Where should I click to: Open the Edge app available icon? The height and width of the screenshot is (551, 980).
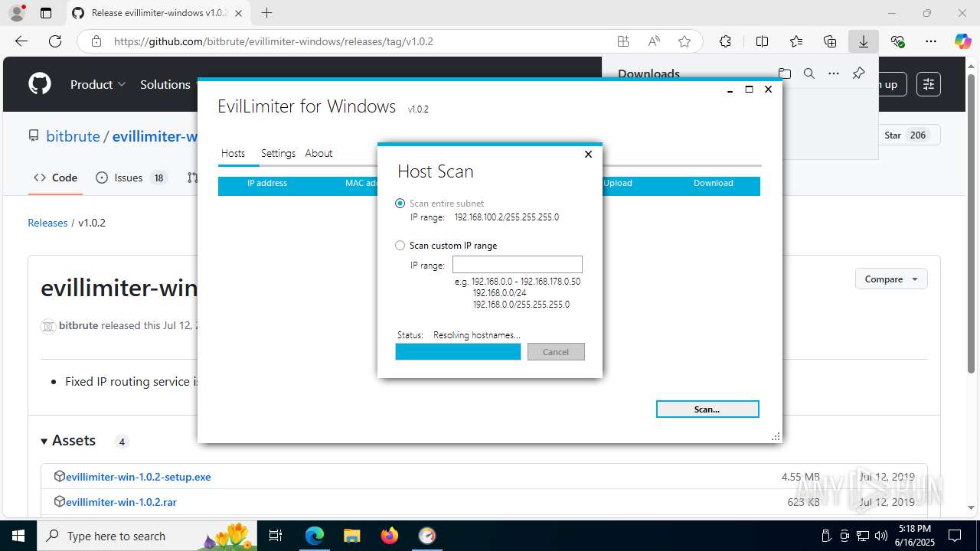pos(623,41)
